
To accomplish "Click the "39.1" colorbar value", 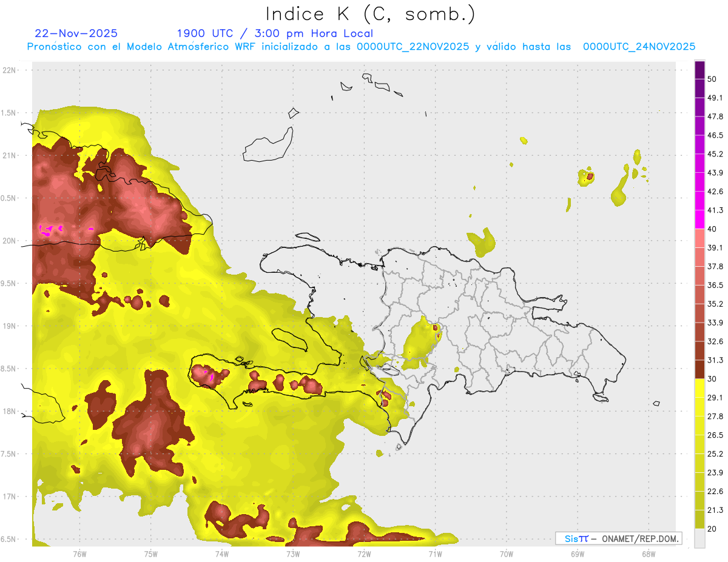I will [715, 248].
